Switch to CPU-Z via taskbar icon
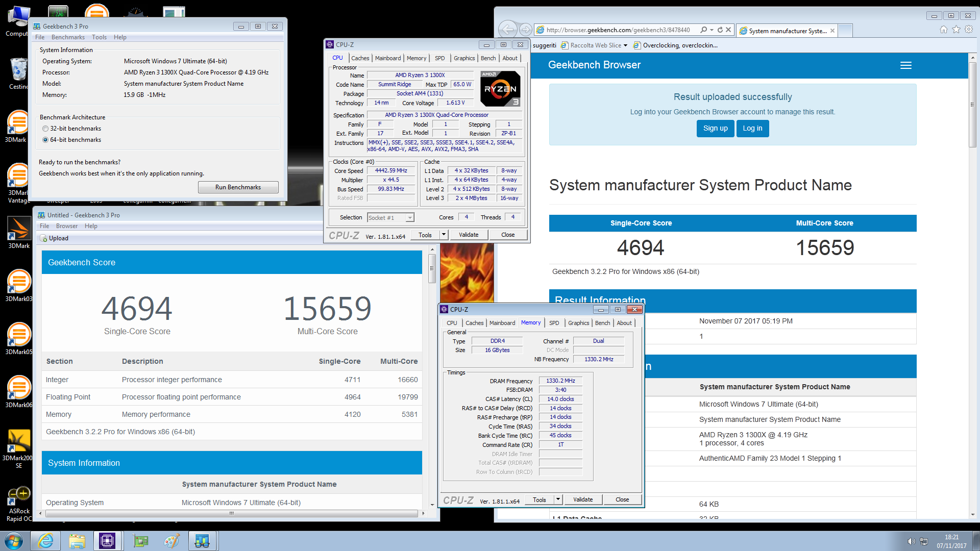 [x=107, y=541]
